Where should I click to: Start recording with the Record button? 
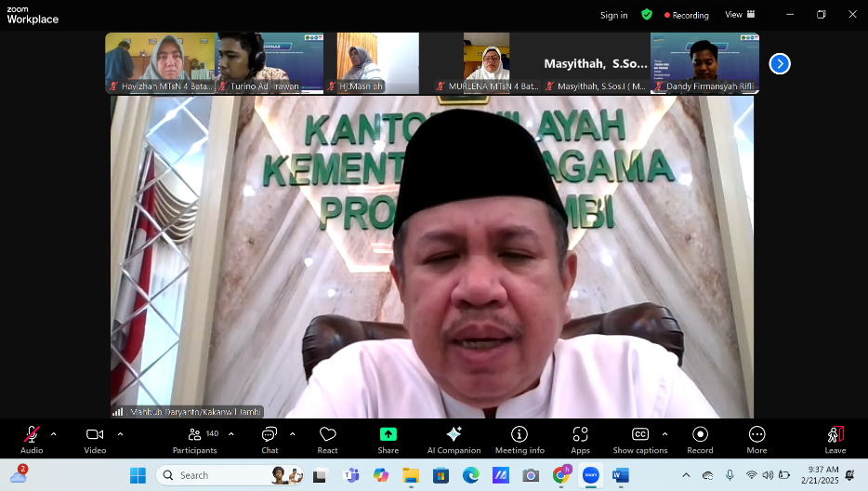(701, 440)
